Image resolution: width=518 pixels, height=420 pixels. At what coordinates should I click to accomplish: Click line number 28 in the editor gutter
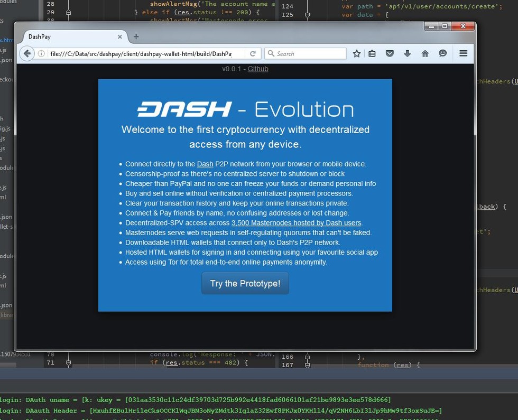tap(51, 4)
